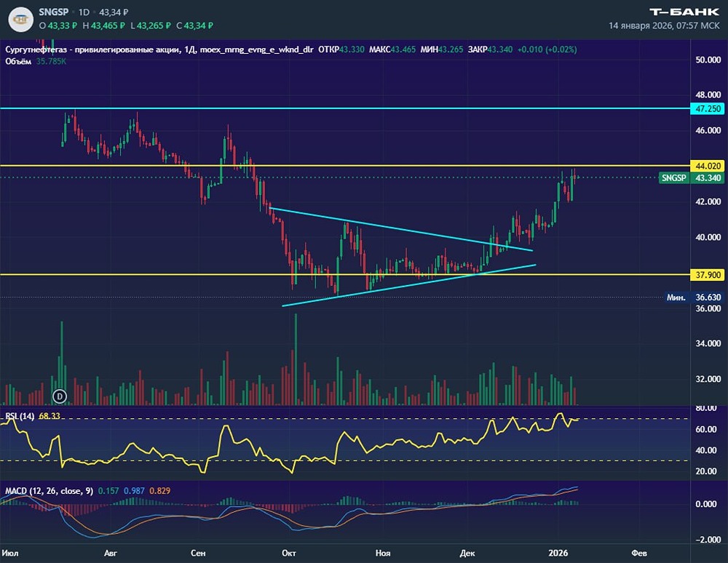Click the header 'C 43,34 ₽' close price
Viewport: 728px width, 563px height.
coord(194,25)
